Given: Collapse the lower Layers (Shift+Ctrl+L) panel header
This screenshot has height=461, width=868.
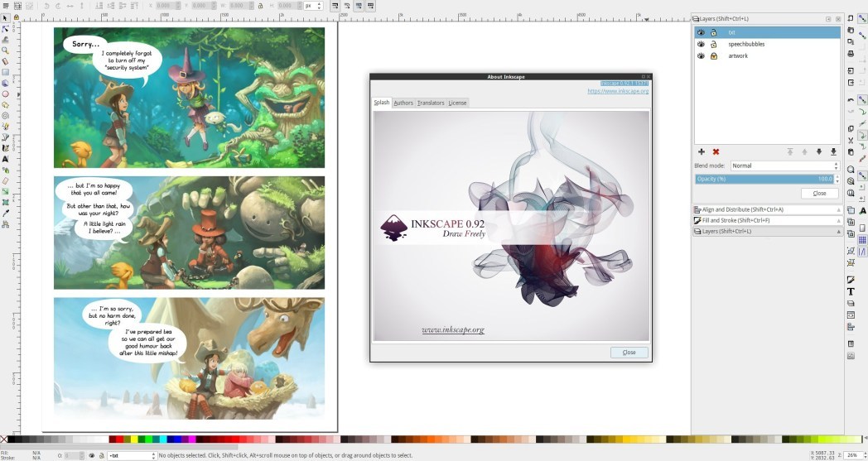Looking at the screenshot, I should (767, 232).
